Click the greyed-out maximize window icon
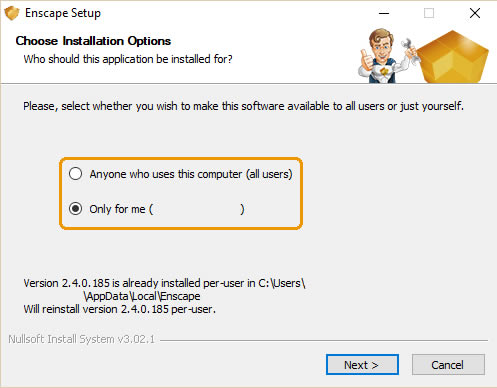 [x=429, y=13]
